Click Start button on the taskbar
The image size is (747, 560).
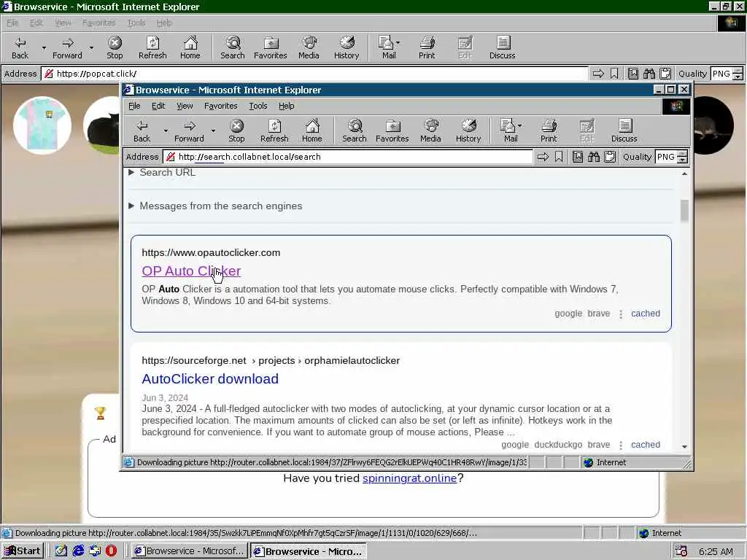click(x=23, y=551)
